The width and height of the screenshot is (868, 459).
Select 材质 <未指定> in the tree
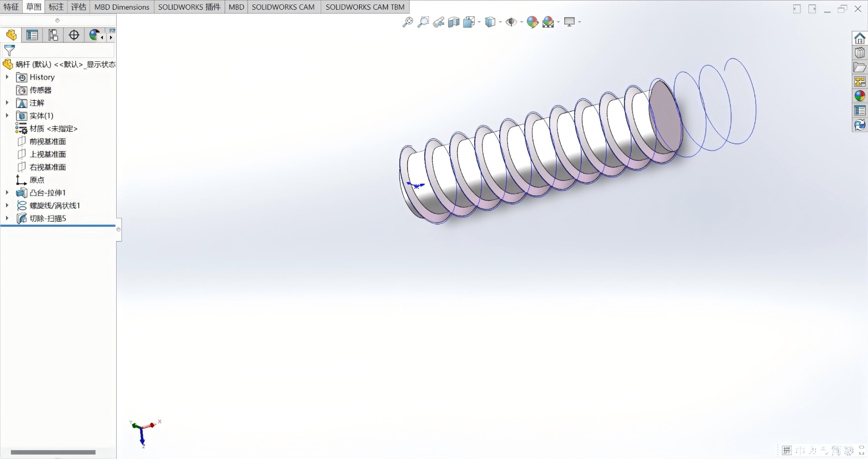pyautogui.click(x=53, y=128)
